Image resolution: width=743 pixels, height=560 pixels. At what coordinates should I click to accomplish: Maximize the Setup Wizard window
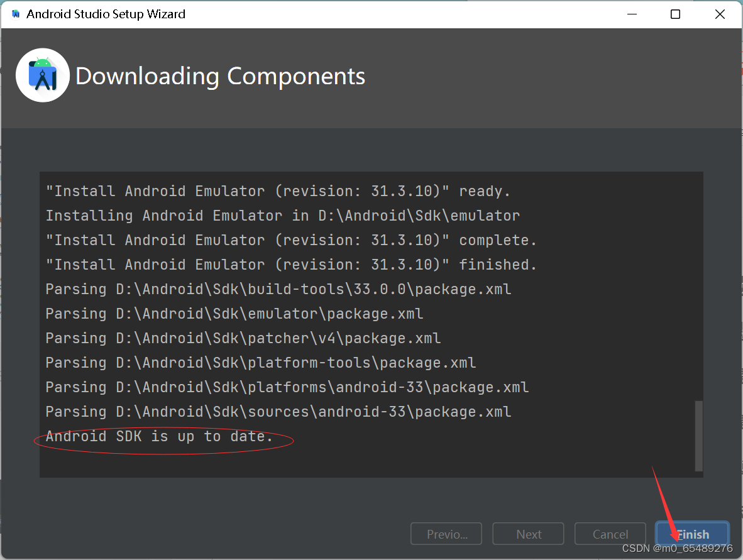[x=675, y=14]
